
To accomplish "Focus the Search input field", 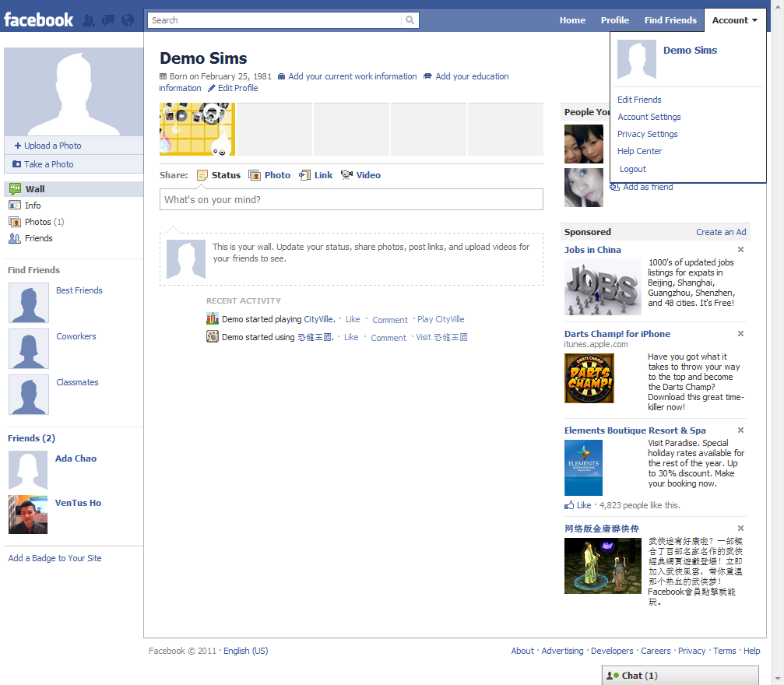I will (x=275, y=20).
